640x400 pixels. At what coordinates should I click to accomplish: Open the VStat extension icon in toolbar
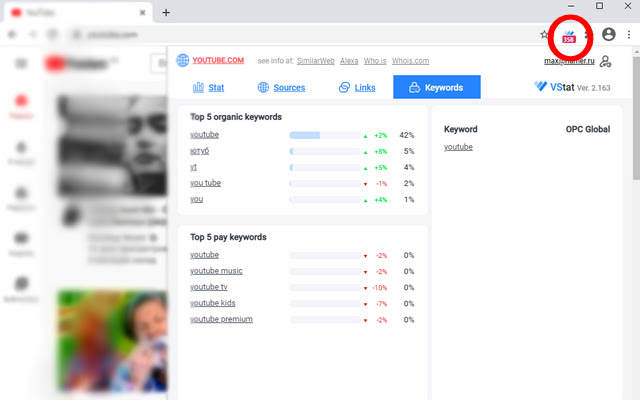coord(569,37)
